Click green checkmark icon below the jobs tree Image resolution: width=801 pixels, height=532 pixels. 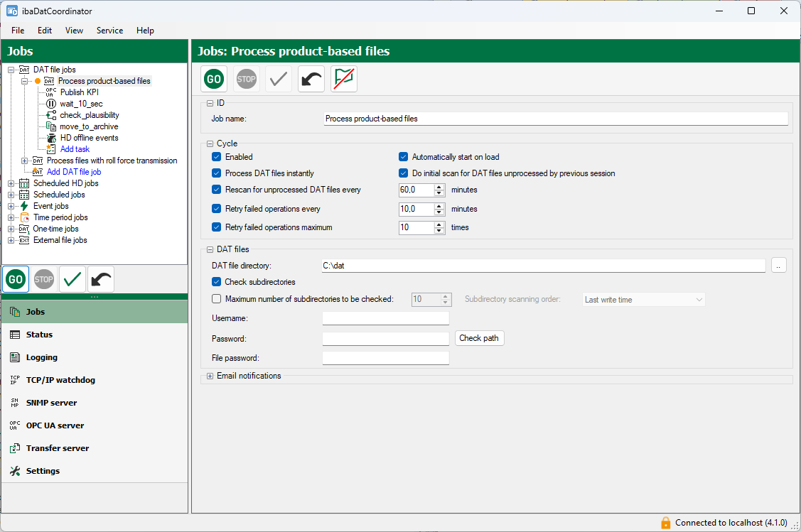coord(72,279)
